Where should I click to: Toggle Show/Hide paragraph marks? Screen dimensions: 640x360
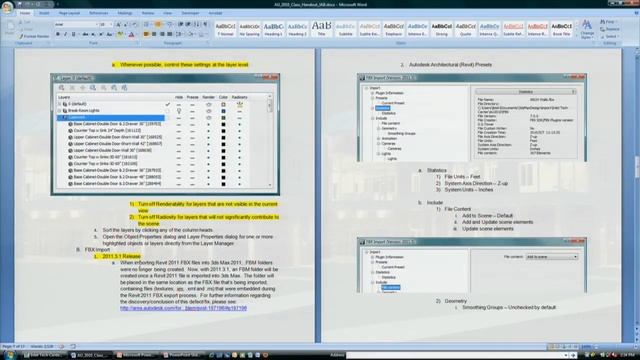tap(205, 24)
